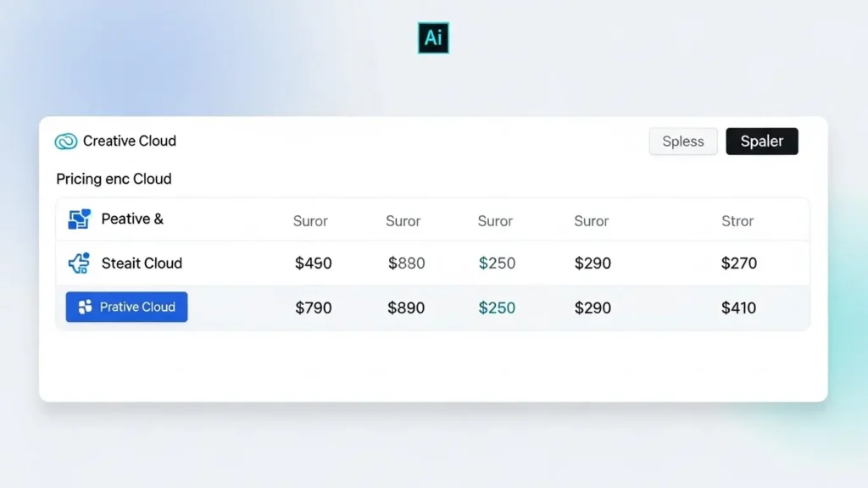This screenshot has width=868, height=488.
Task: Click the Adobe Illustrator icon at top
Action: 433,38
